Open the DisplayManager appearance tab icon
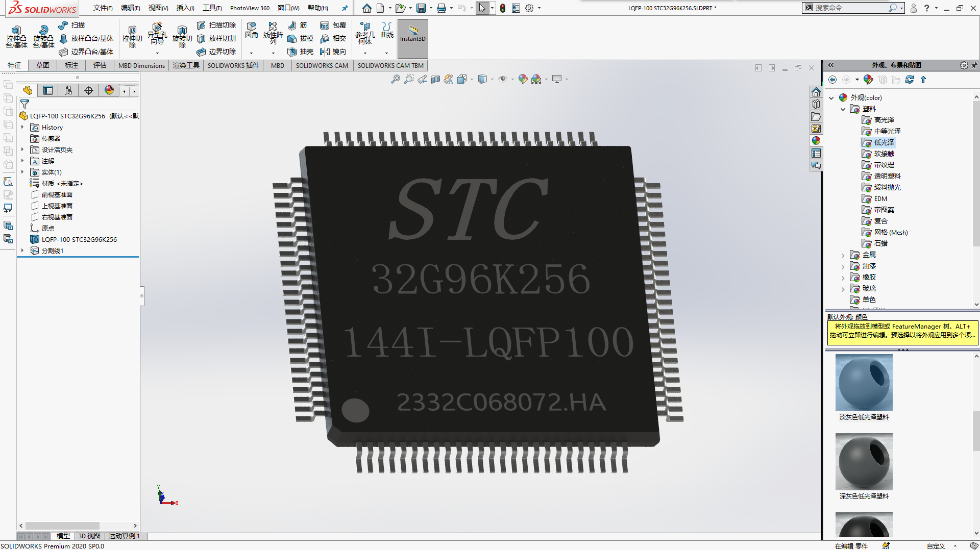Viewport: 980px width, 550px height. click(109, 90)
